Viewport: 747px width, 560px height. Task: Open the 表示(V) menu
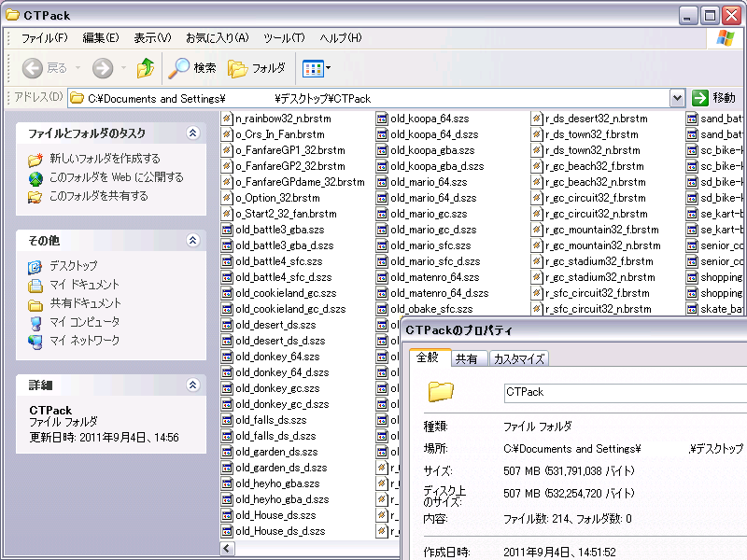tap(152, 38)
